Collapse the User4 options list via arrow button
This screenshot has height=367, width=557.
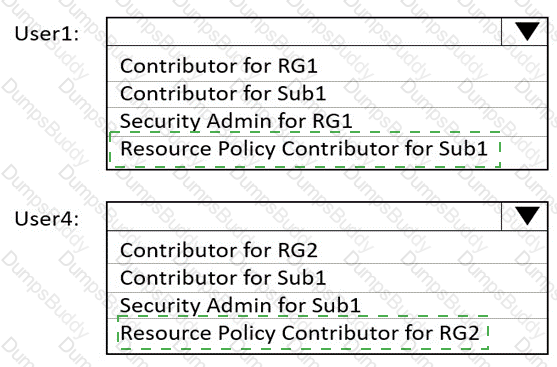point(524,216)
